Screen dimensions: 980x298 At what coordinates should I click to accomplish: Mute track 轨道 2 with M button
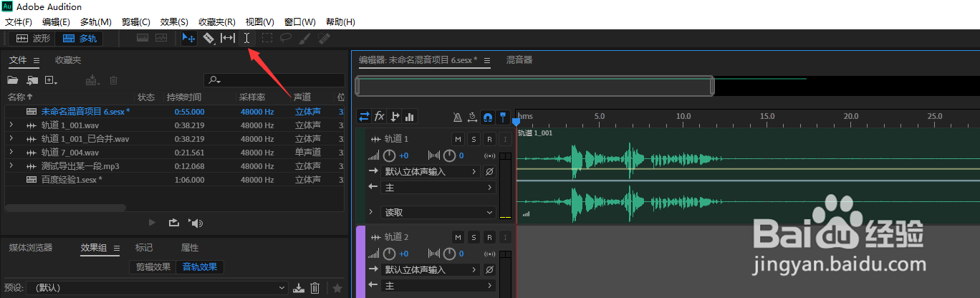point(458,237)
